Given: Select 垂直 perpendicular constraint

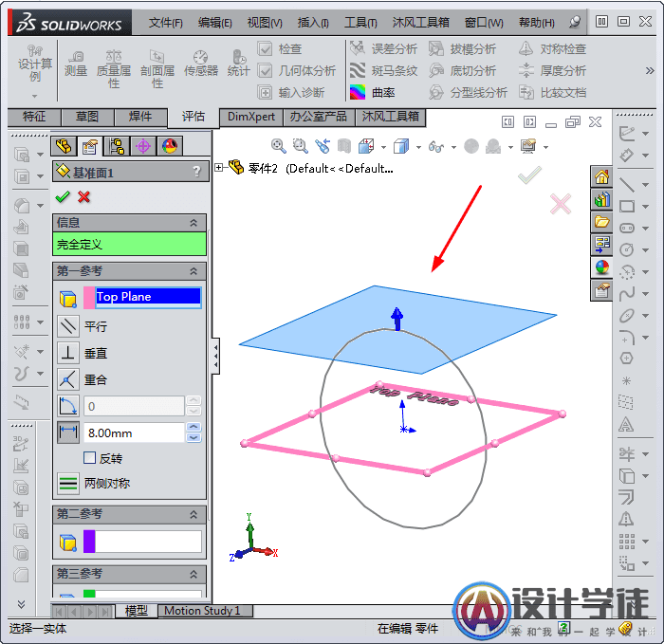Looking at the screenshot, I should 68,353.
